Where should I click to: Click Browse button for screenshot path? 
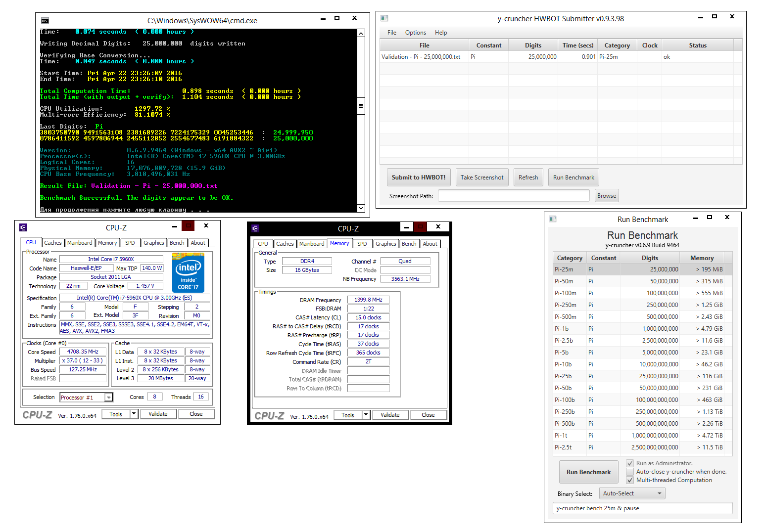pyautogui.click(x=607, y=196)
